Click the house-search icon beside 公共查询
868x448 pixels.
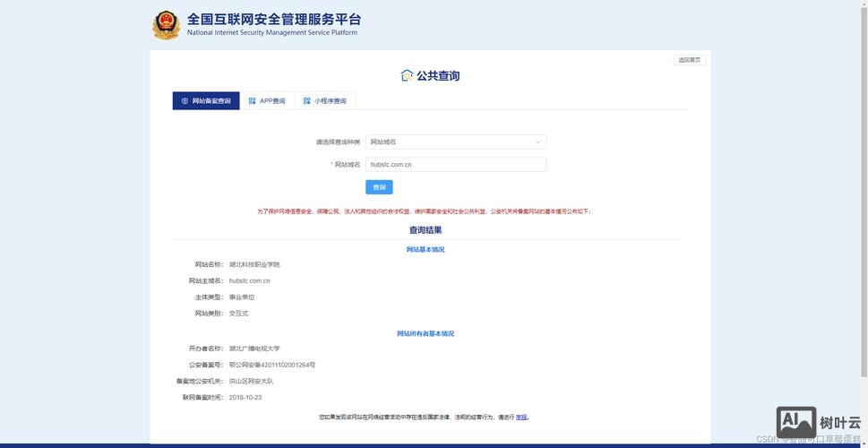407,75
